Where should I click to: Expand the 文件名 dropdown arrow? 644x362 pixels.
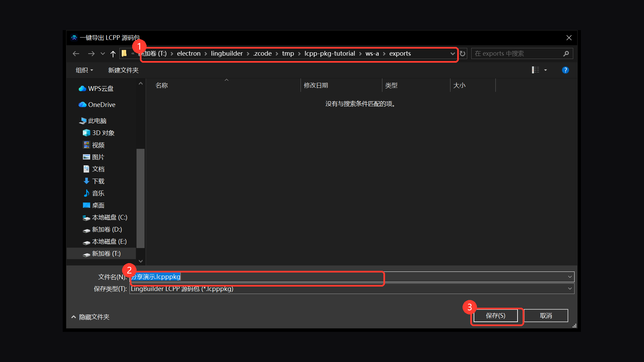[570, 277]
